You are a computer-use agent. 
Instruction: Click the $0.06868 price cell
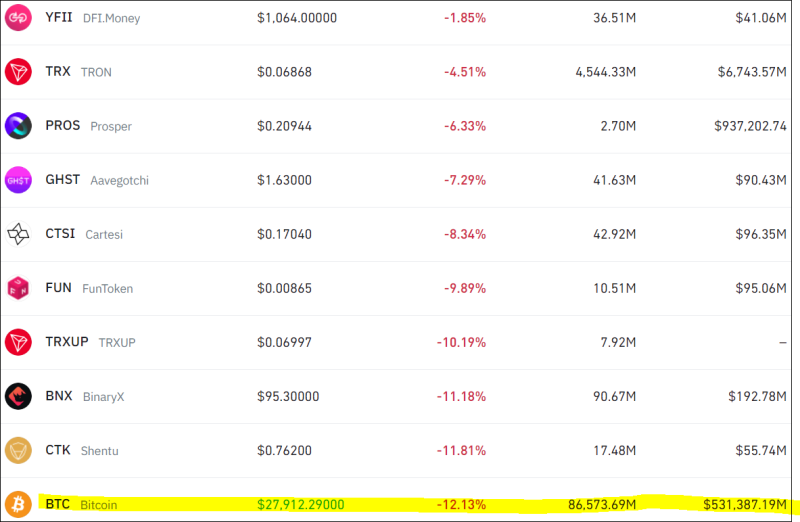point(284,72)
